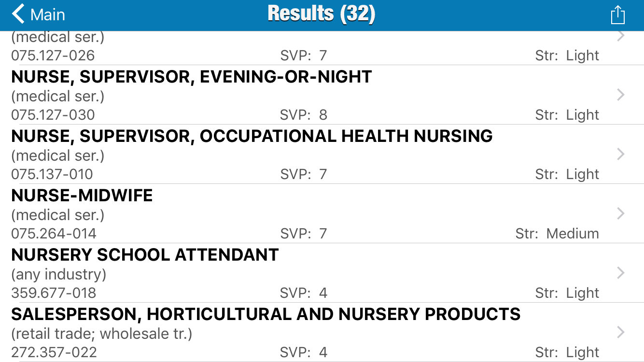This screenshot has width=644, height=362.
Task: Go back to Main screen
Action: pos(39,14)
